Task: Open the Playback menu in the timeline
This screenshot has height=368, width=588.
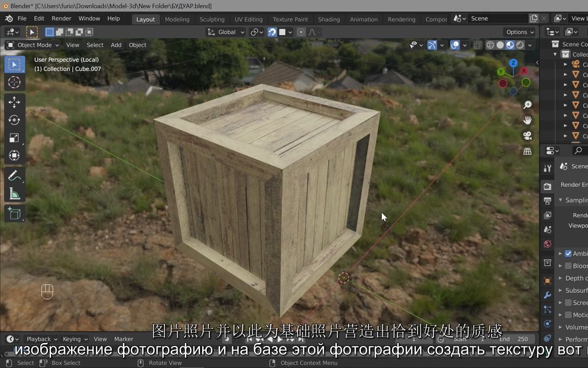Action: click(38, 339)
